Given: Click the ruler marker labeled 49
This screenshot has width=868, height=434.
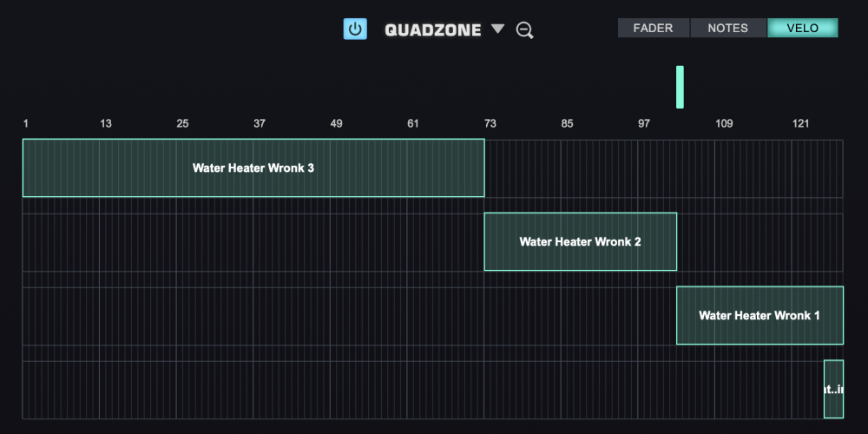Looking at the screenshot, I should (336, 123).
